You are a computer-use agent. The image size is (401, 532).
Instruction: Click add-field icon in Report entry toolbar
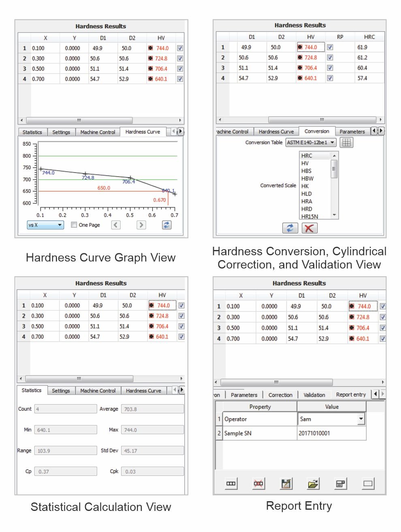[231, 483]
